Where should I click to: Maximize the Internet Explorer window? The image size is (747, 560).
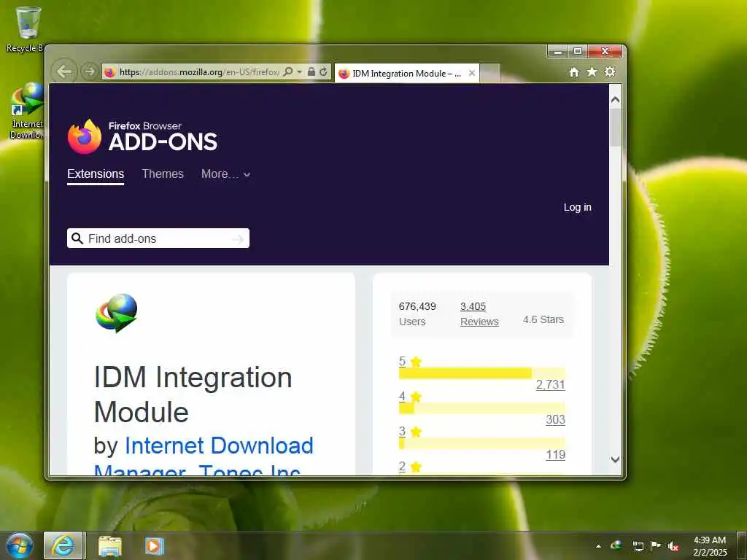coord(578,51)
